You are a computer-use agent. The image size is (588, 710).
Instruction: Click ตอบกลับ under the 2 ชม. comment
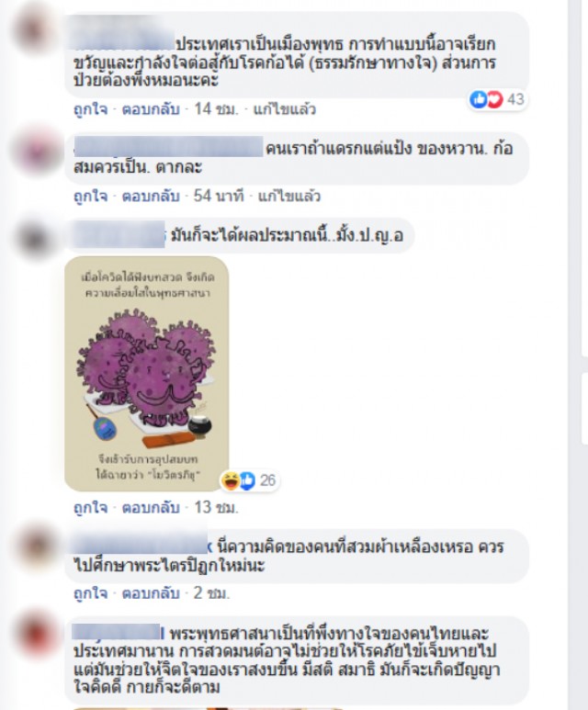point(151,593)
